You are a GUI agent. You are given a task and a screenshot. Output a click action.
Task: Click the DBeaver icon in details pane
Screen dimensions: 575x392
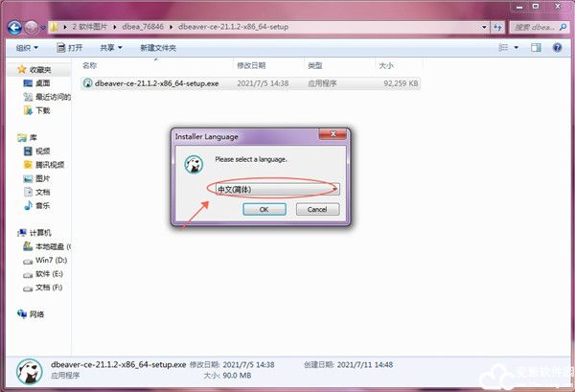pyautogui.click(x=29, y=372)
